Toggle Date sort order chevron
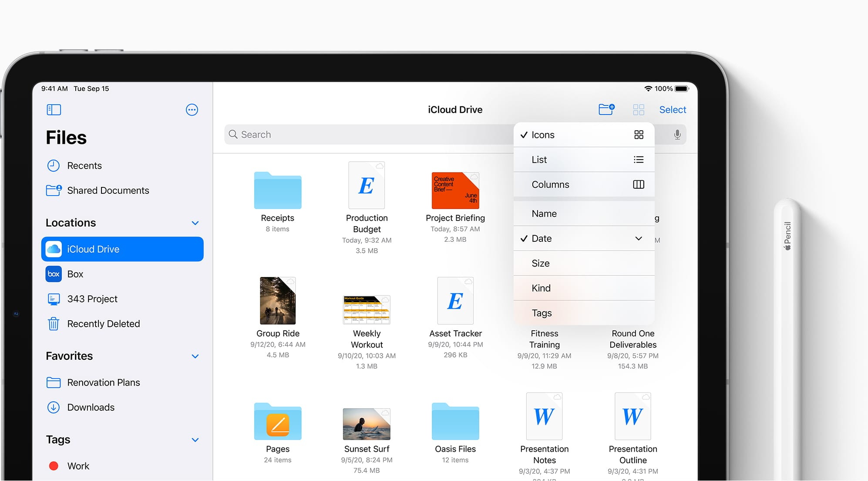868x481 pixels. pos(639,238)
